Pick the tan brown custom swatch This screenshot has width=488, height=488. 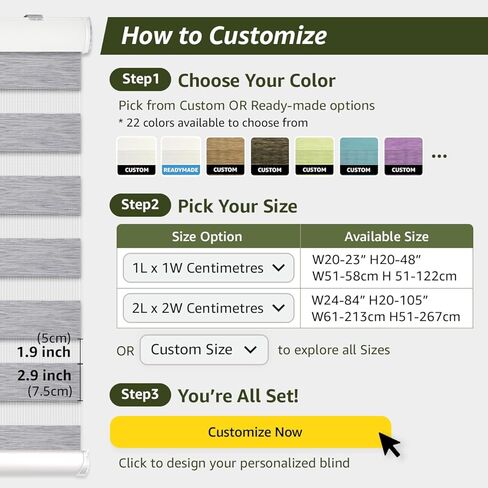click(225, 156)
